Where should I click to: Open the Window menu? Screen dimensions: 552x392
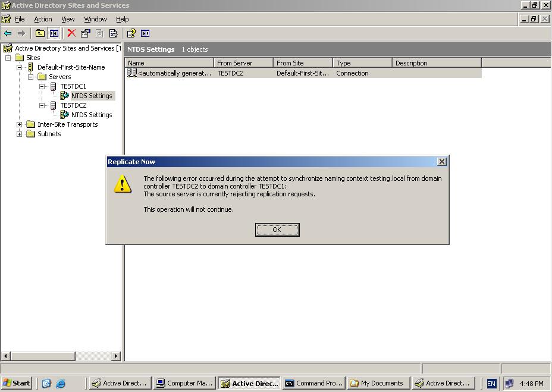point(95,19)
